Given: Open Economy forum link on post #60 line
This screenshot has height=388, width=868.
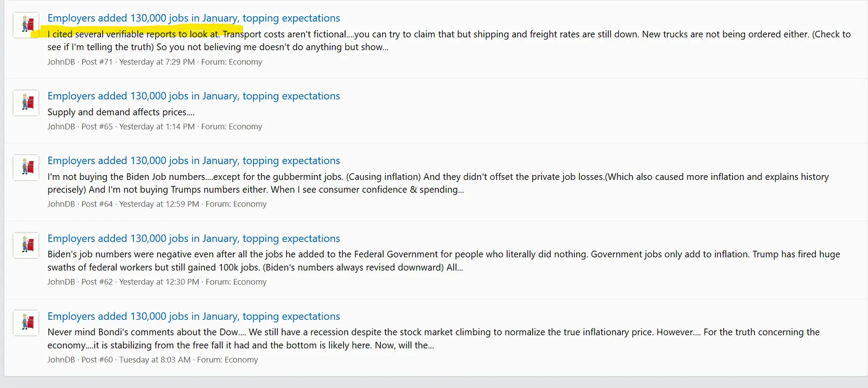Looking at the screenshot, I should click(x=241, y=360).
